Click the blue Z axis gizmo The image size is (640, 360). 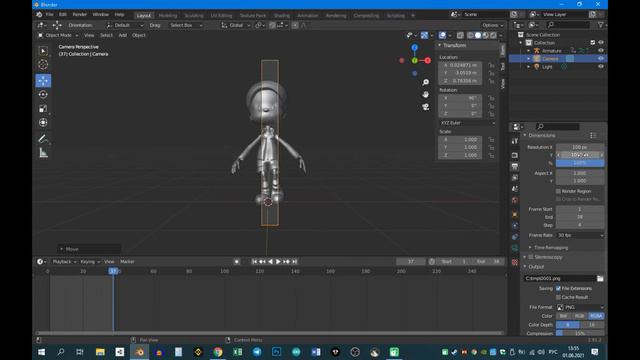(x=415, y=47)
